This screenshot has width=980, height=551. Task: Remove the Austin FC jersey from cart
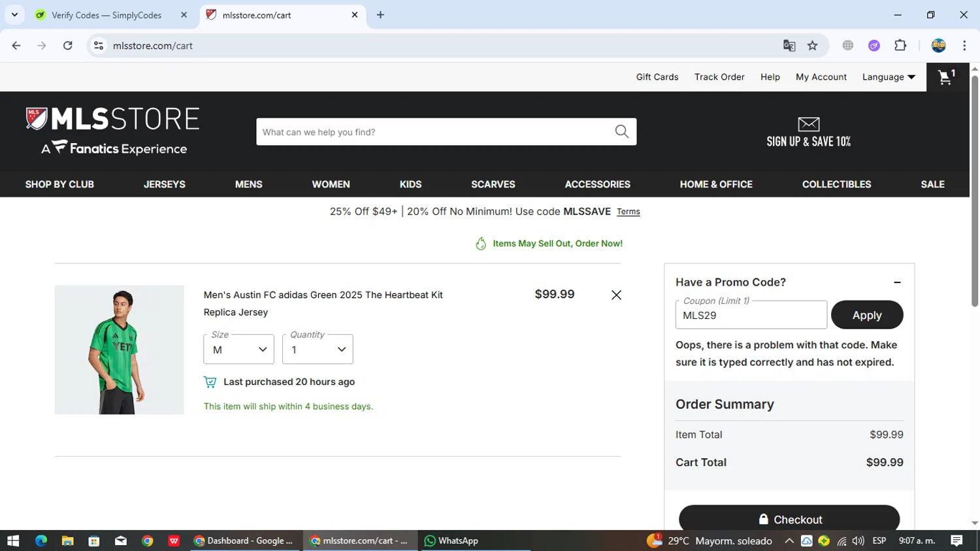click(616, 295)
